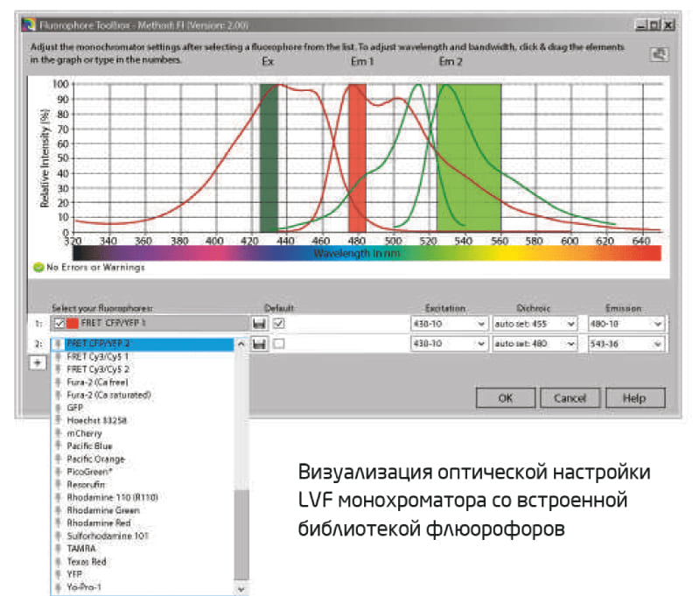Click the Em 1 label above the graph
The height and width of the screenshot is (596, 700).
pos(362,61)
